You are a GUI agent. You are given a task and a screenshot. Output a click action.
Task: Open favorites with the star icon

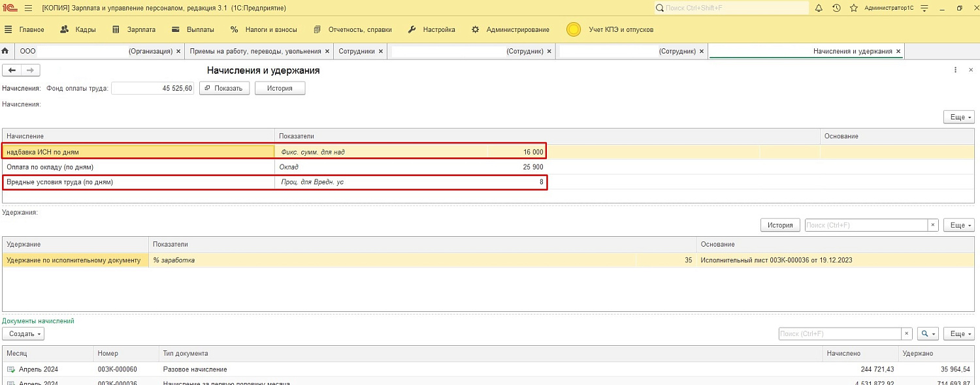pyautogui.click(x=853, y=8)
